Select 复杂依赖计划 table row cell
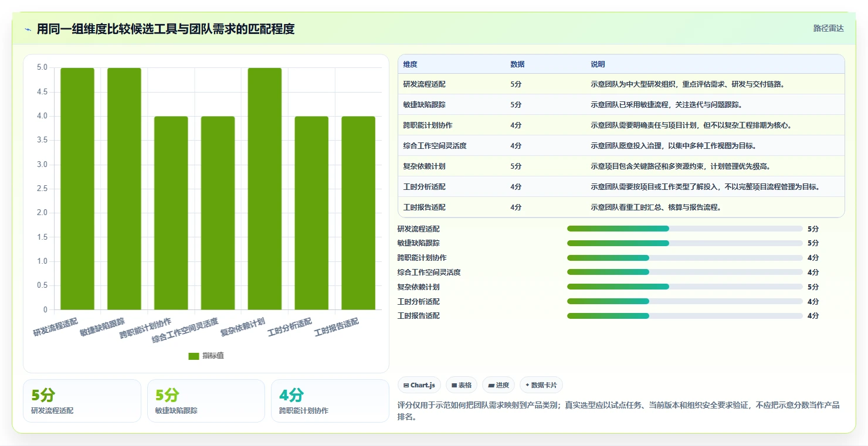Screen dimensions: 868x446 (x=424, y=166)
